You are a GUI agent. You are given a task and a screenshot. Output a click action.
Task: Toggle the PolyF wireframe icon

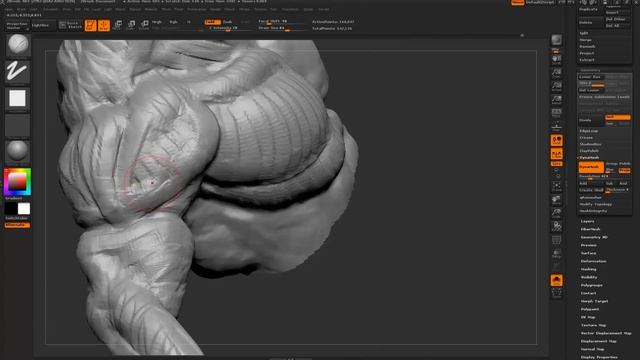point(557,240)
